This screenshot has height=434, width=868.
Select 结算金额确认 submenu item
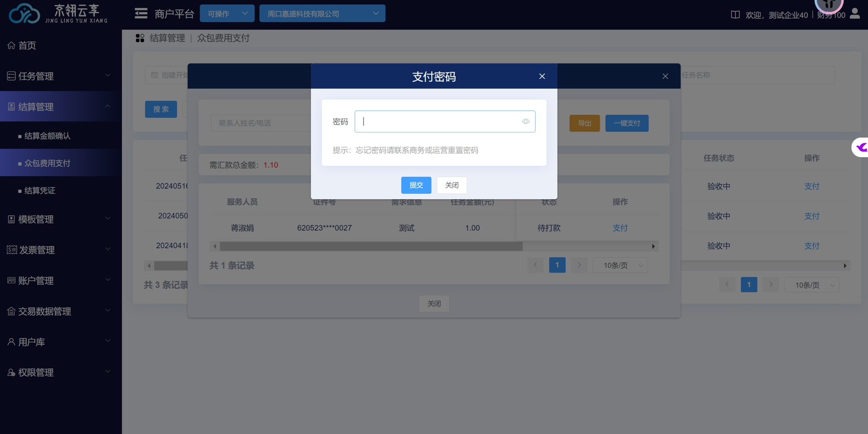pyautogui.click(x=47, y=136)
